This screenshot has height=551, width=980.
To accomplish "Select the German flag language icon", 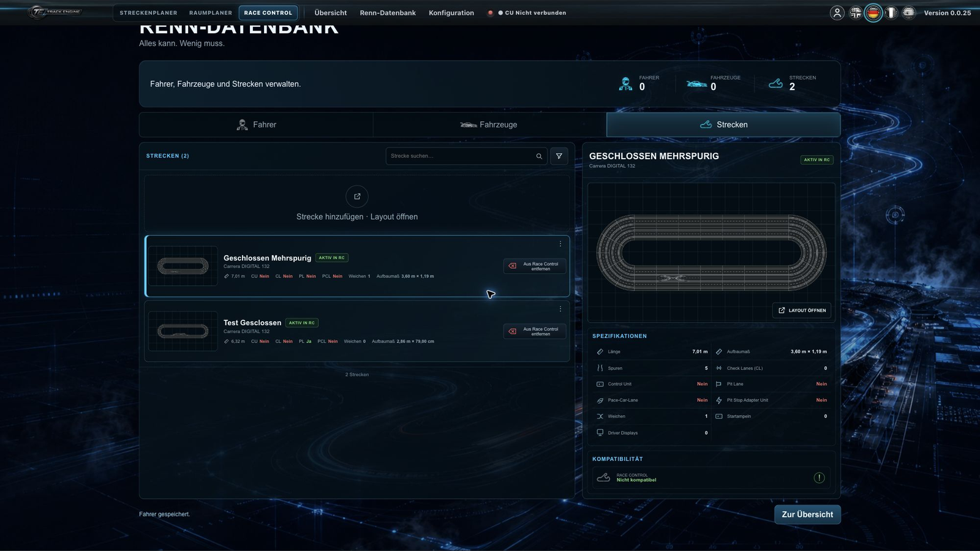I will coord(873,13).
